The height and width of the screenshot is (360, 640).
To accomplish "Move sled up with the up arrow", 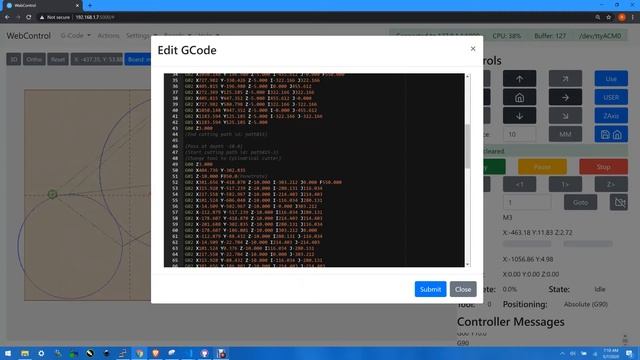I will pyautogui.click(x=519, y=79).
